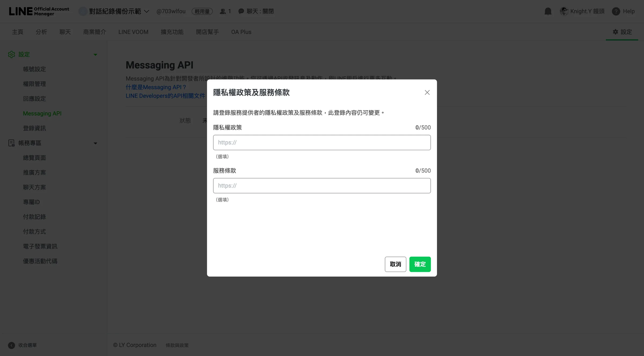The width and height of the screenshot is (644, 356).
Task: Click the 設定 gear icon in sidebar
Action: click(12, 55)
